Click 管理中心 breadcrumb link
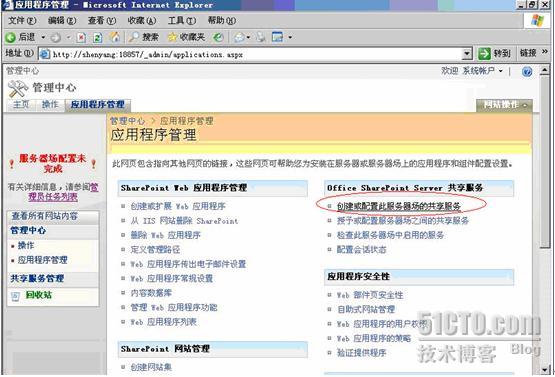The width and height of the screenshot is (555, 377). pyautogui.click(x=127, y=121)
